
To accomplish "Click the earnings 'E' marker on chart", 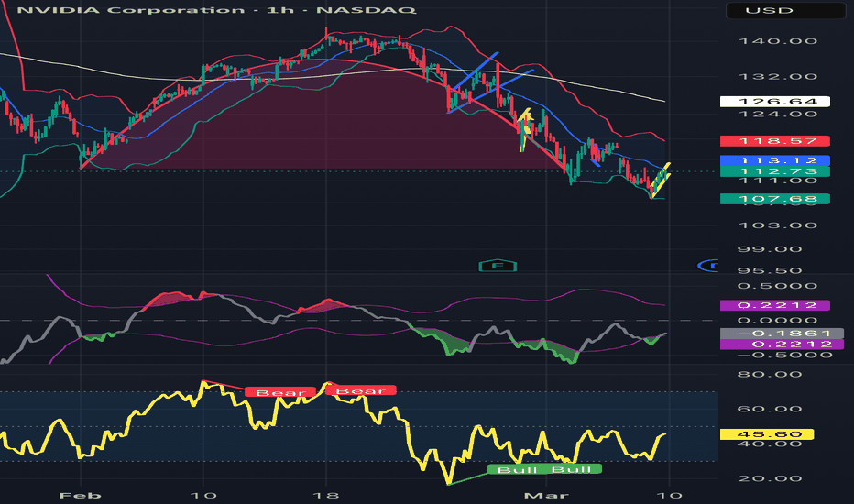I will point(498,266).
